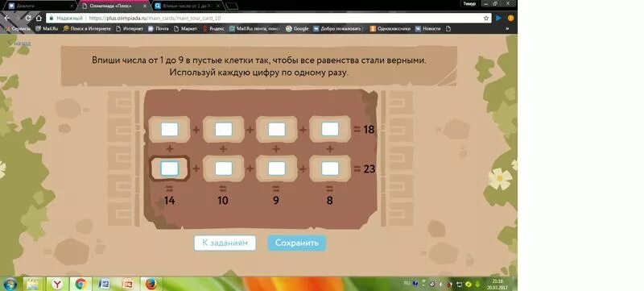Select the highlighted box above 14

pos(169,168)
